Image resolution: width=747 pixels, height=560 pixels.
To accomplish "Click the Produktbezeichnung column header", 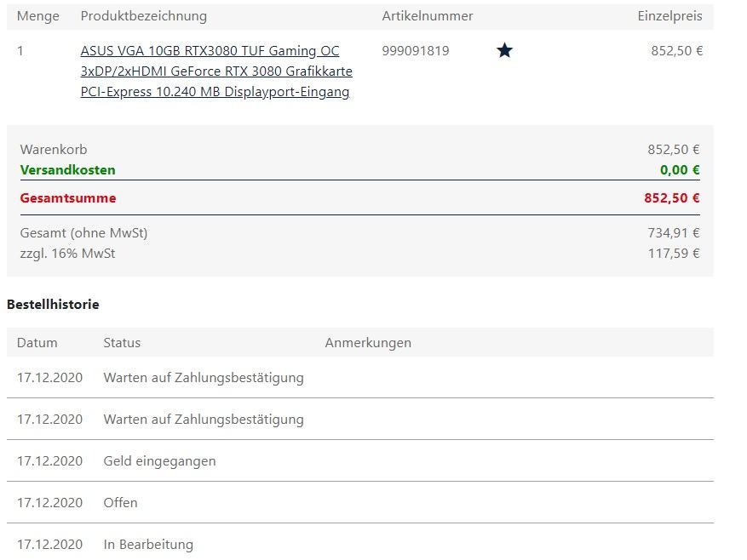I will point(143,16).
